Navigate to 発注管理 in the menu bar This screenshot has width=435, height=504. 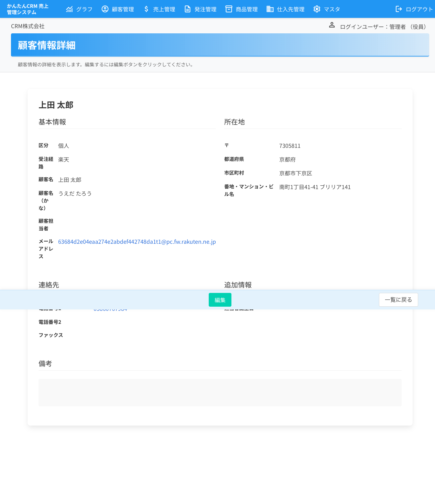click(x=205, y=9)
